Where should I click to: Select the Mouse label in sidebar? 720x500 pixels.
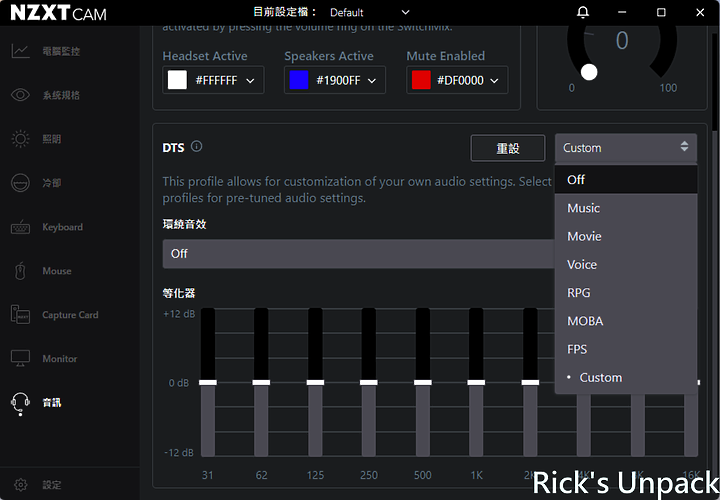[x=57, y=271]
